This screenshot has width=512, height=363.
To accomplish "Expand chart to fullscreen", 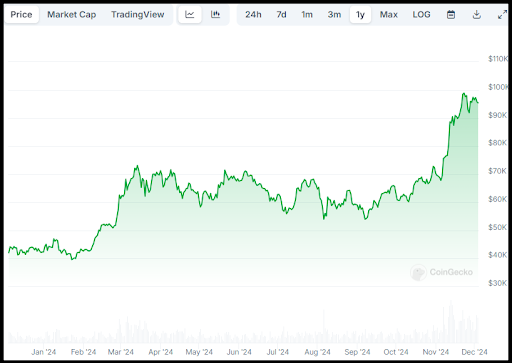I will tap(502, 15).
